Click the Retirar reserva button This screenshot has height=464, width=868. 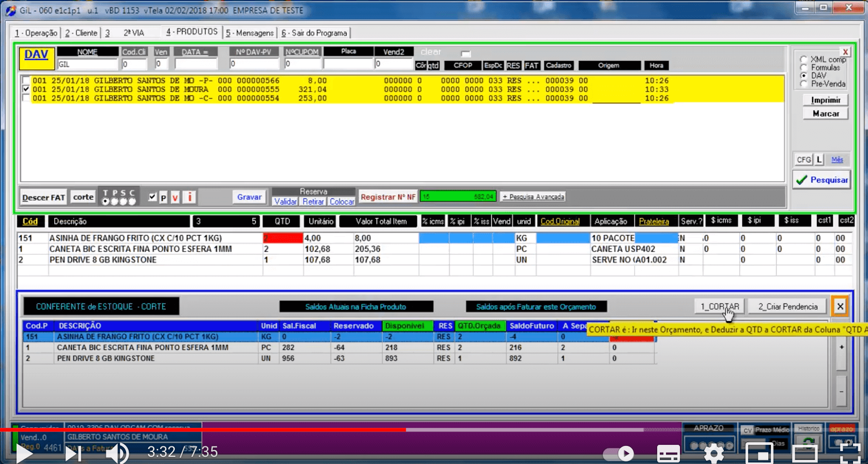(x=313, y=202)
